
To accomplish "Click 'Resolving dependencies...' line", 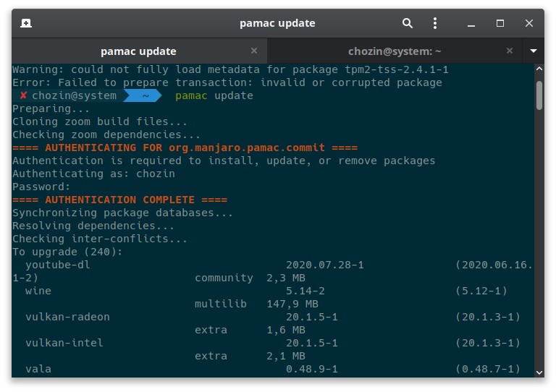I will [93, 226].
